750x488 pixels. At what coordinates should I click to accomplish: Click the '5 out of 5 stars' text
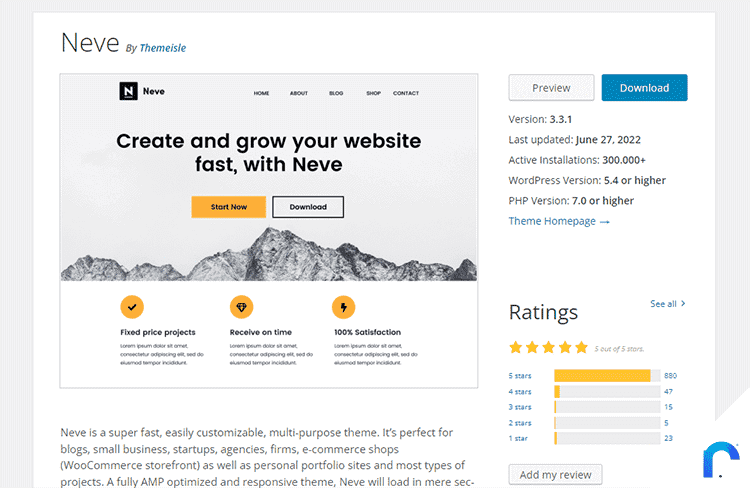tap(619, 349)
